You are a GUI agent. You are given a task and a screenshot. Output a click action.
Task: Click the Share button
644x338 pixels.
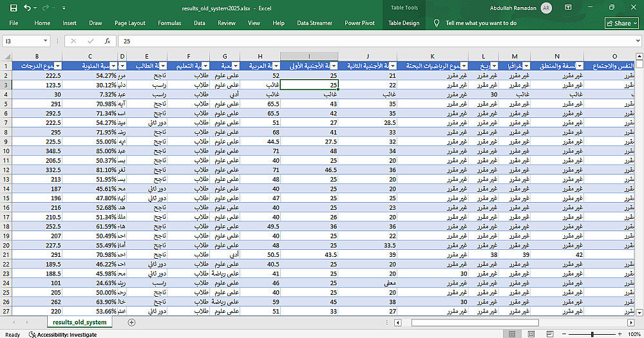click(621, 23)
